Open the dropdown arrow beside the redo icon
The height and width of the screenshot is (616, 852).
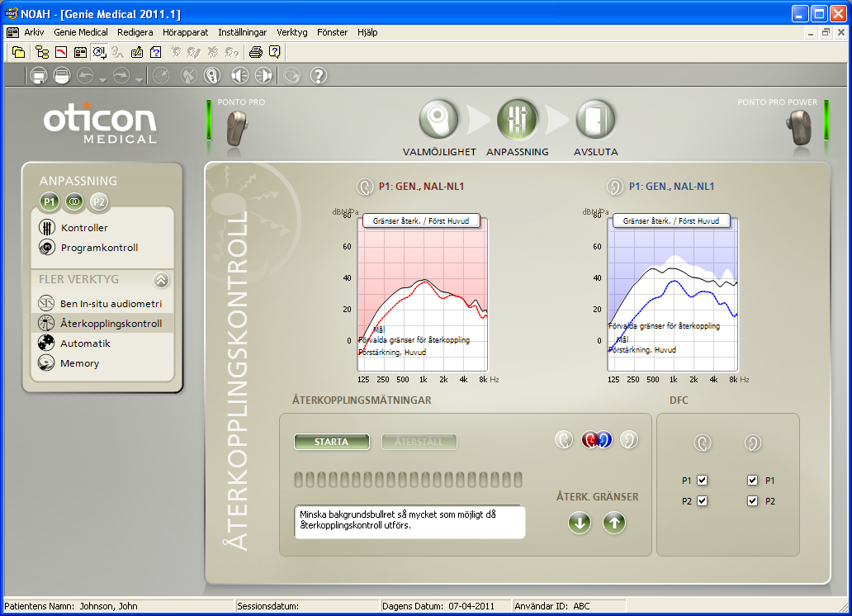(x=139, y=80)
